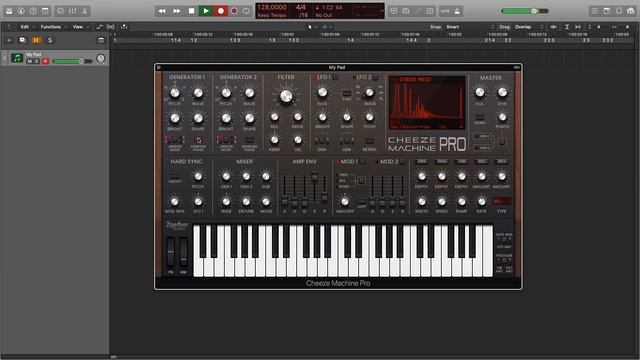Mute the My Pad track
640x360 pixels.
[29, 61]
